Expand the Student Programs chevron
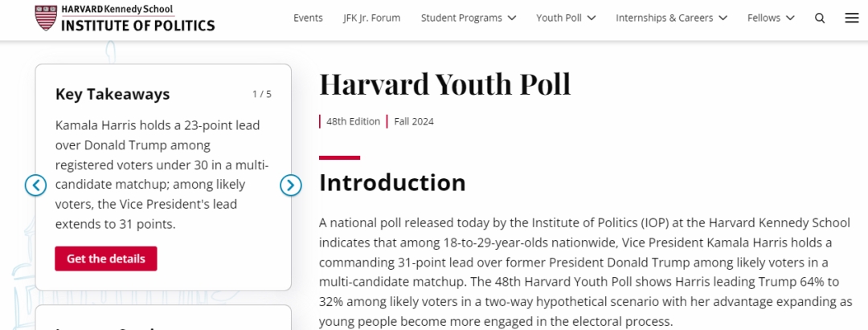This screenshot has width=868, height=330. click(512, 18)
